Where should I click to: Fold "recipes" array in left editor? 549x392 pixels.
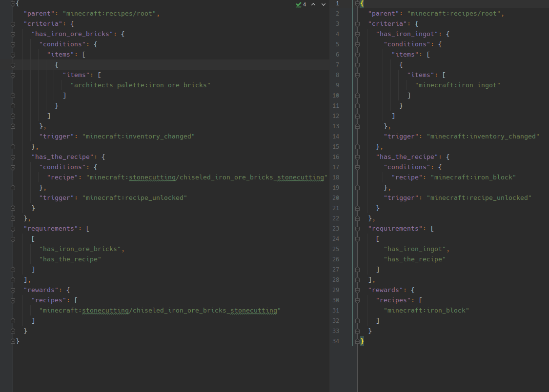[x=13, y=300]
